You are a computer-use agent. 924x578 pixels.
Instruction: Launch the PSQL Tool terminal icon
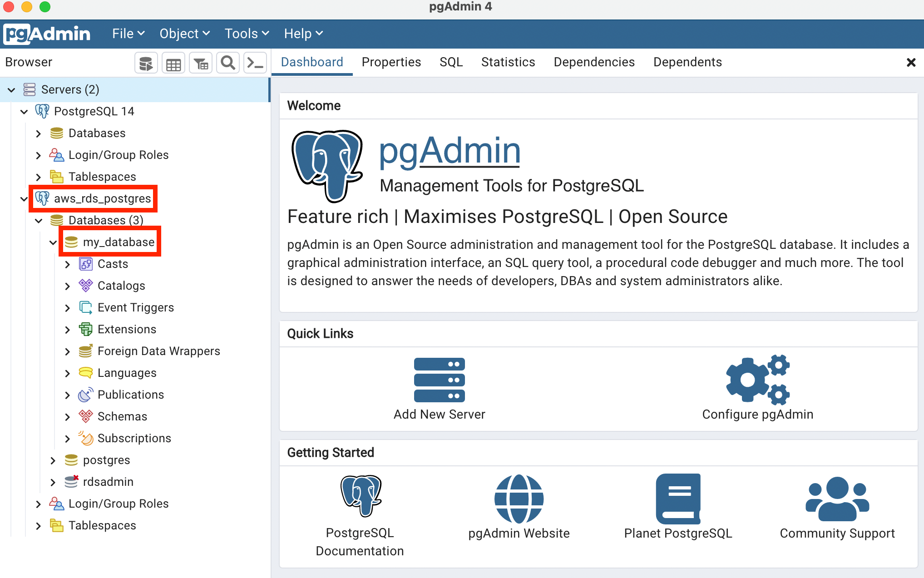[x=255, y=63]
